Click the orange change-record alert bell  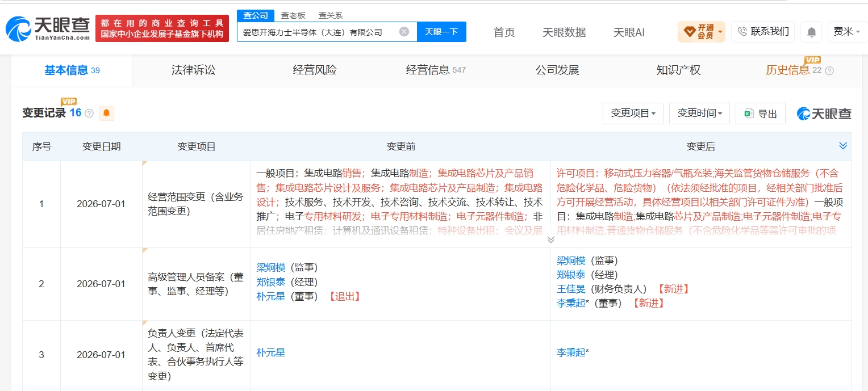107,113
